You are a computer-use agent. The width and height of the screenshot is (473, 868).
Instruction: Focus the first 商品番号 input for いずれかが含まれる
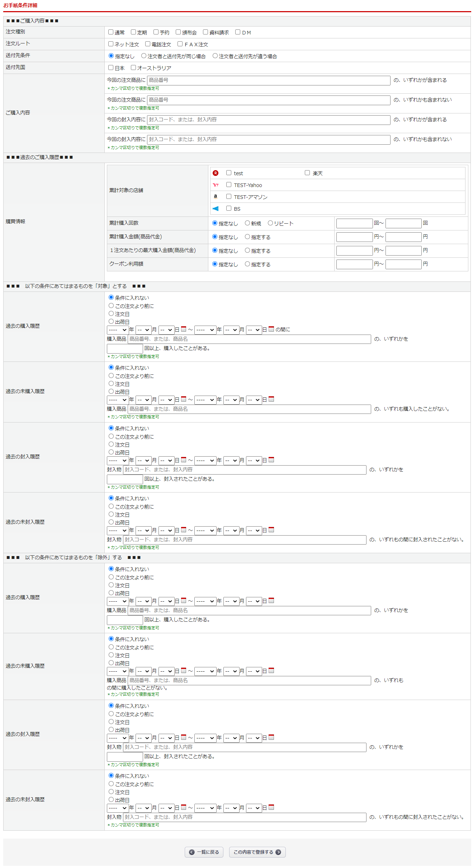pyautogui.click(x=269, y=80)
